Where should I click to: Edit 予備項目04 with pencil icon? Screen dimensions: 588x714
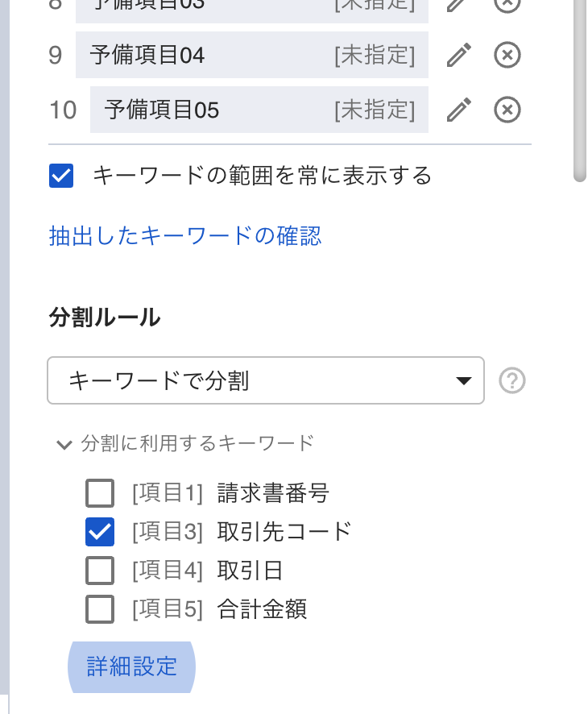[458, 55]
